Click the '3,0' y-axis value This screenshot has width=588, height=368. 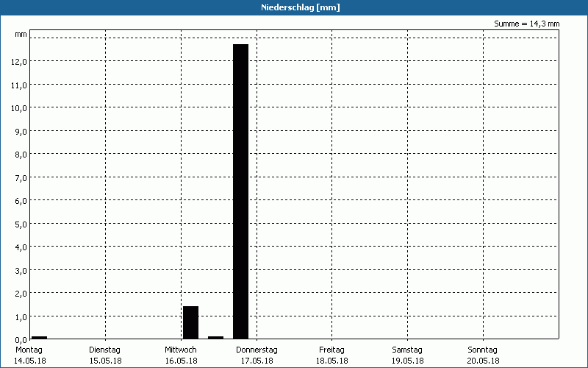(21, 271)
